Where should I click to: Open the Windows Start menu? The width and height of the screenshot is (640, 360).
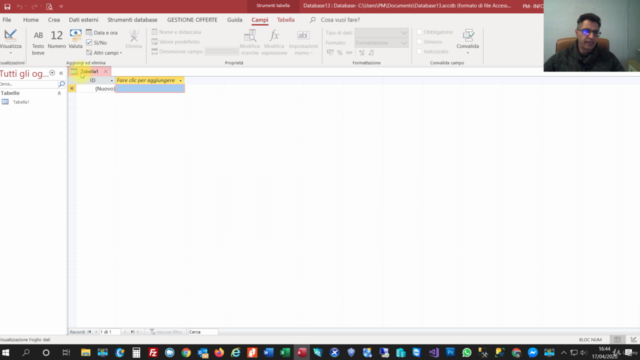6,352
